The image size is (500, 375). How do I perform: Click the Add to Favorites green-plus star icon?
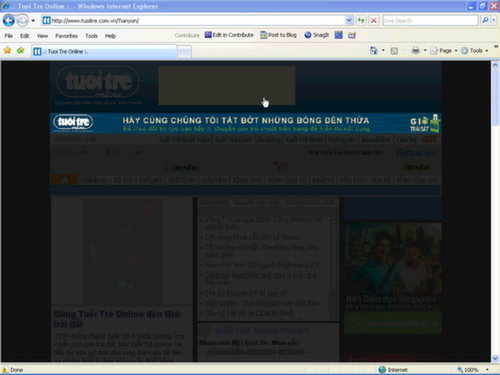point(21,51)
